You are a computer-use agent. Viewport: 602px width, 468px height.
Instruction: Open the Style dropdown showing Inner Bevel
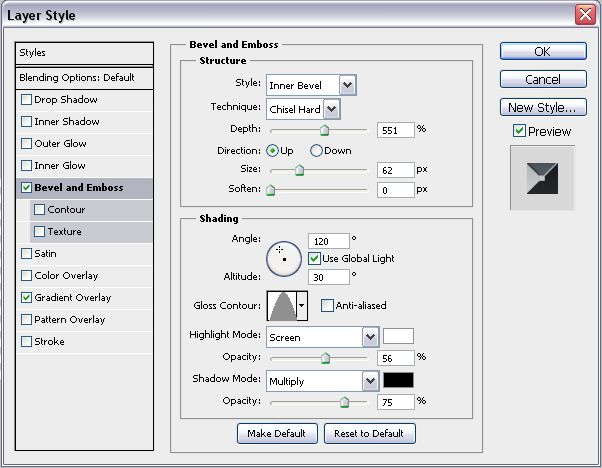(x=347, y=86)
